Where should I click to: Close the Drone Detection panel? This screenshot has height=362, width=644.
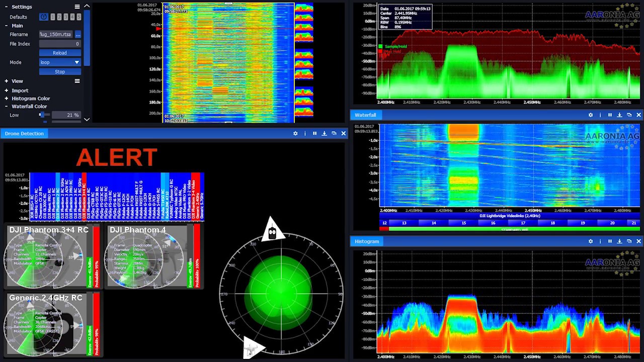[x=343, y=133]
